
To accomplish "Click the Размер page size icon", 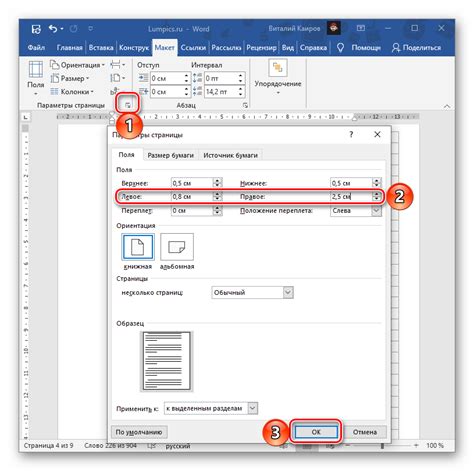I will (55, 78).
